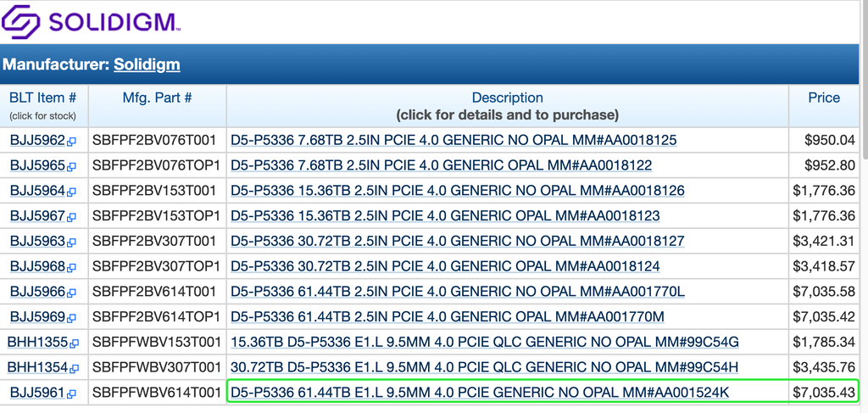The width and height of the screenshot is (868, 413).
Task: Open 30.72TB OPAL MM#AA0018124 details
Action: (x=445, y=267)
